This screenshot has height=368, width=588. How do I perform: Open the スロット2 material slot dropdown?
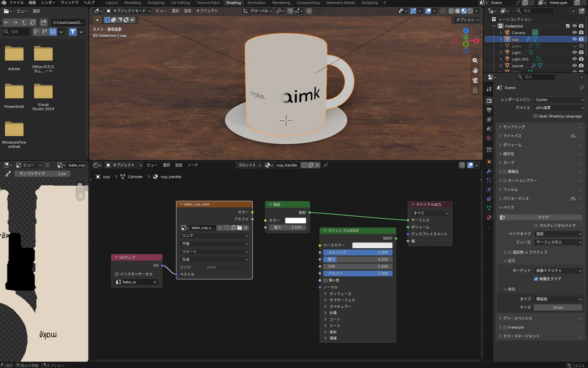point(249,165)
